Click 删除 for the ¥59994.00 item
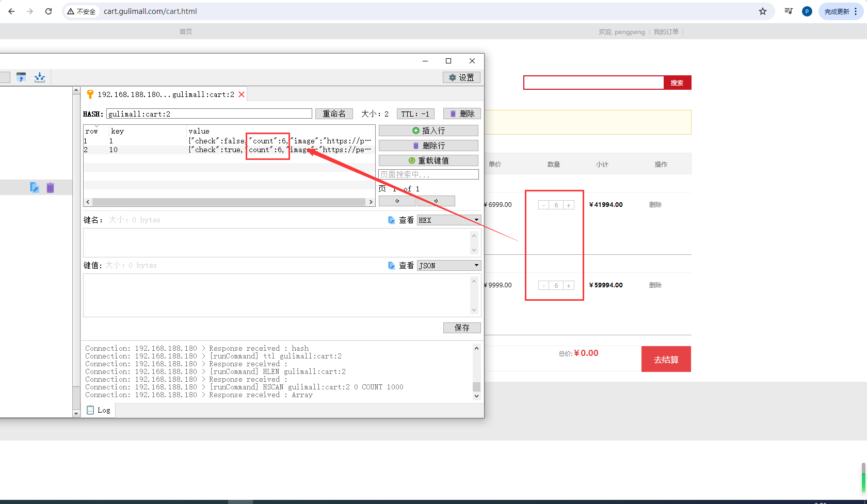The height and width of the screenshot is (504, 867). 655,285
